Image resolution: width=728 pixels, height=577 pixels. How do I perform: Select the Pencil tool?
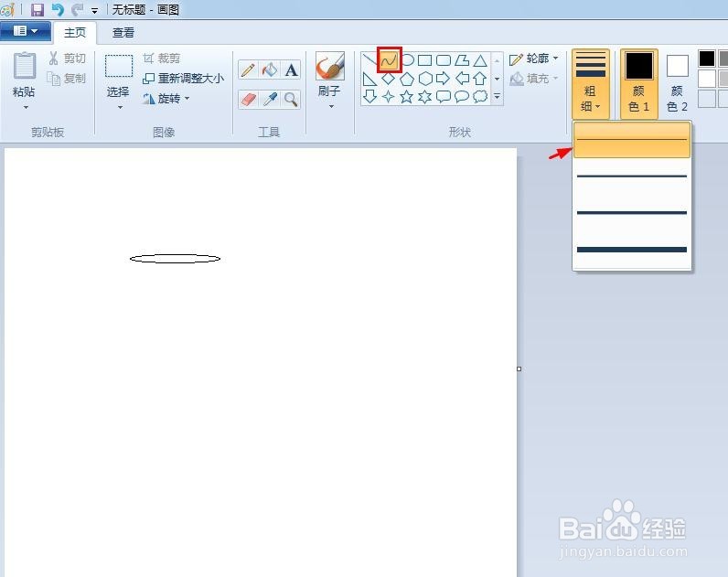pos(248,69)
